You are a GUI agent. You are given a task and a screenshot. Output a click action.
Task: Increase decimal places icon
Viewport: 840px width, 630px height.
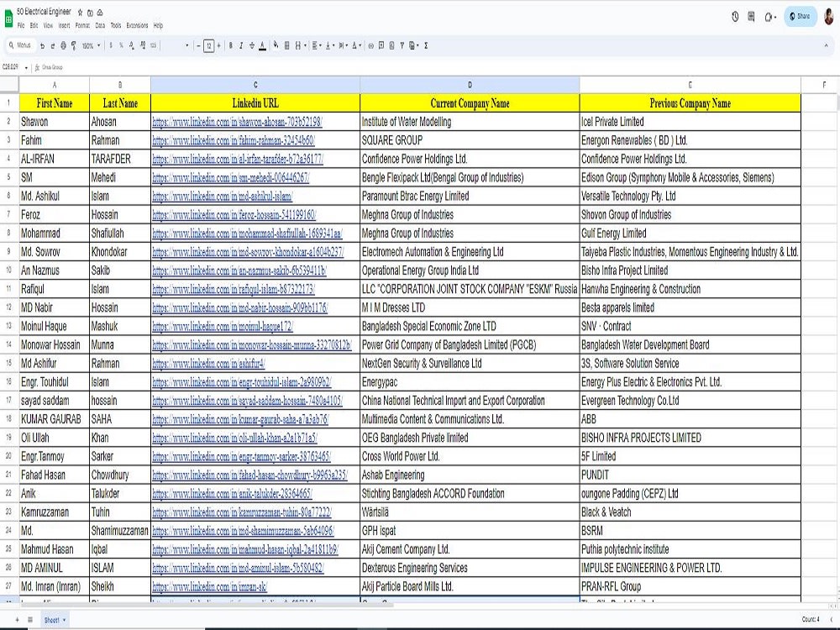pos(143,46)
